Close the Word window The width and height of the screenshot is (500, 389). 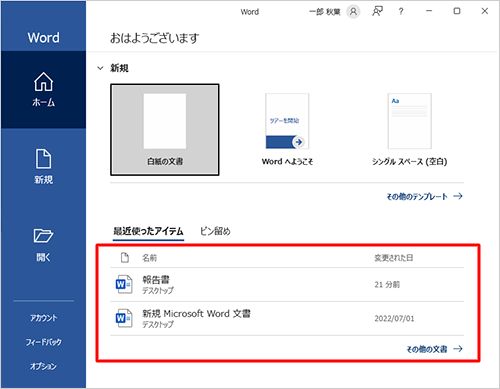point(485,11)
